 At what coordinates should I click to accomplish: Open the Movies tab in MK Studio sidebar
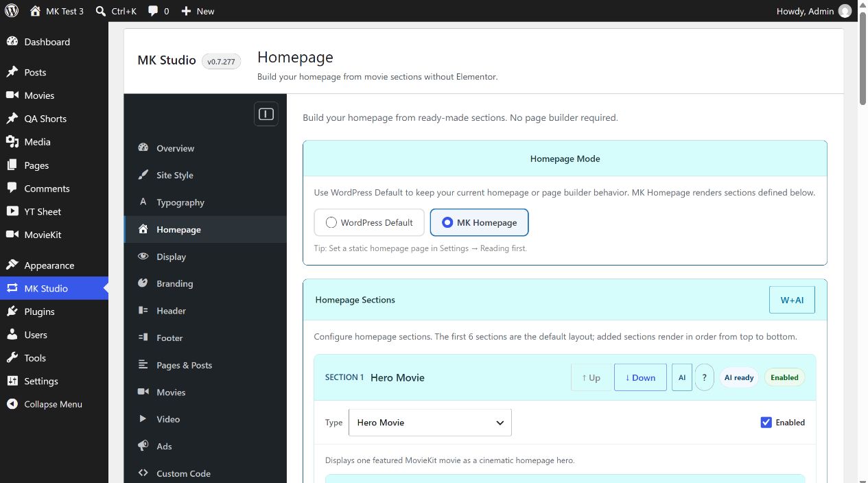pos(205,392)
